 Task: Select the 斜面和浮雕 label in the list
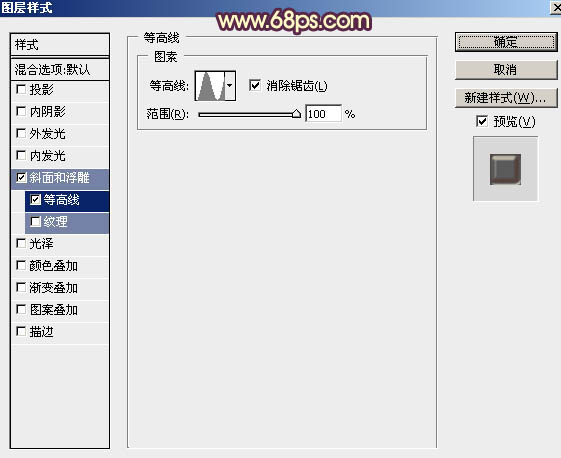[59, 178]
